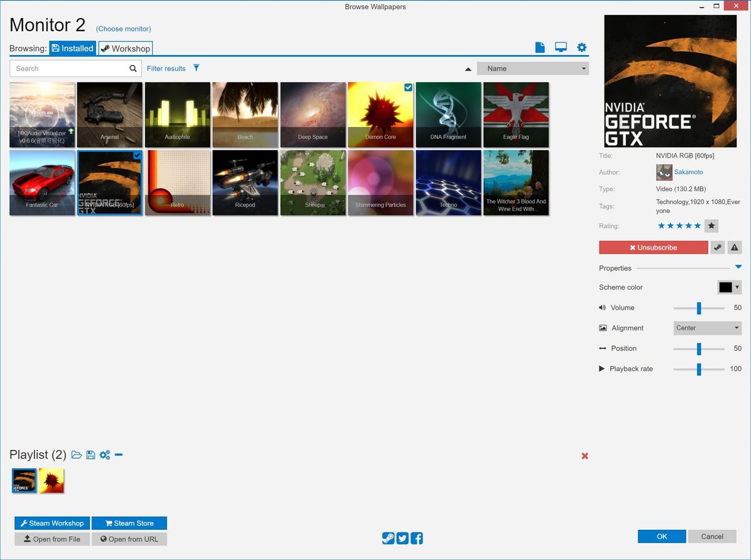Click the black Scheme color swatch
The width and height of the screenshot is (751, 560).
(x=725, y=287)
